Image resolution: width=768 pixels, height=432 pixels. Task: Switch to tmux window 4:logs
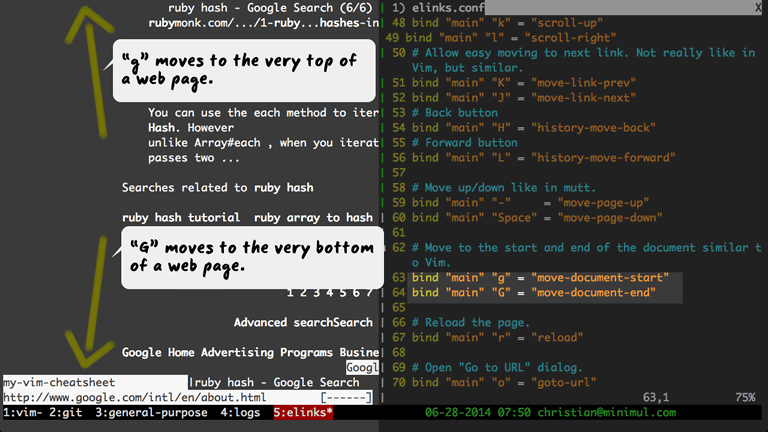(x=240, y=413)
